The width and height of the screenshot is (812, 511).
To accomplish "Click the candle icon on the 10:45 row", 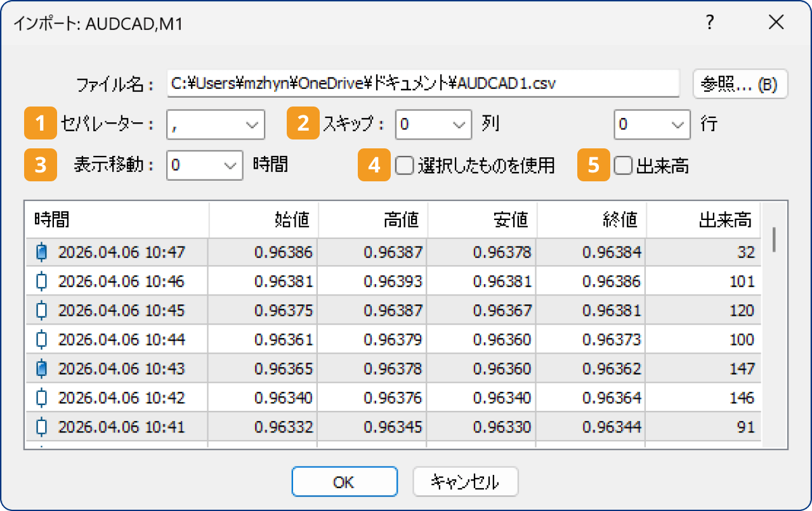I will pos(41,310).
